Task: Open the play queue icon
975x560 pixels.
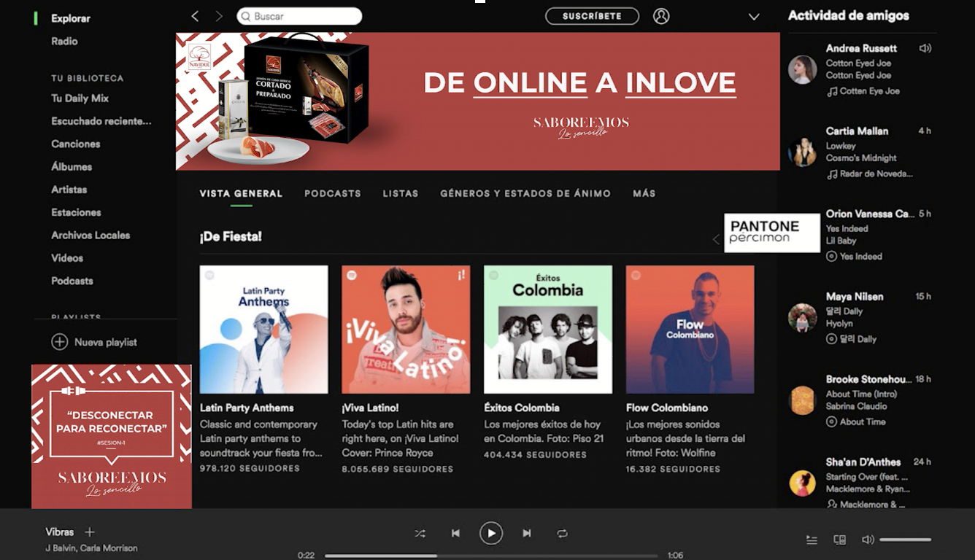Action: pyautogui.click(x=812, y=540)
